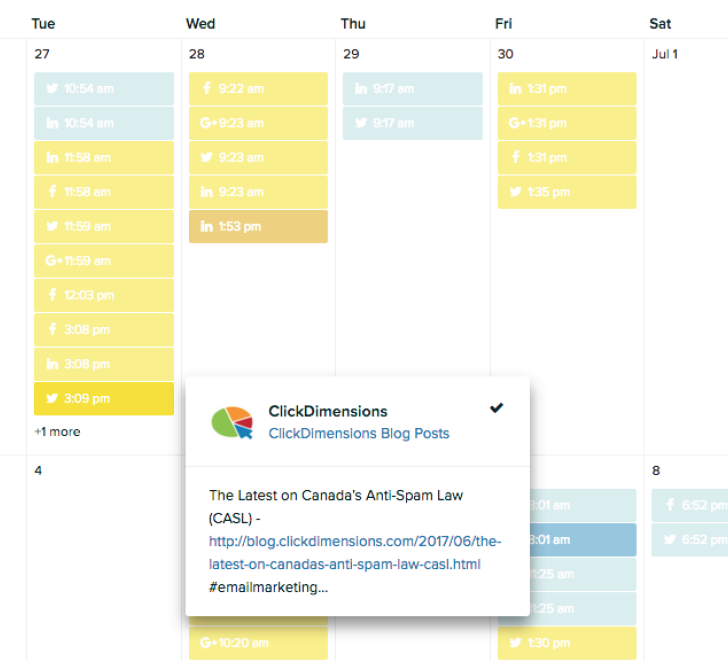The width and height of the screenshot is (728, 661).
Task: Select the date cell for Thursday 29
Action: (413, 247)
